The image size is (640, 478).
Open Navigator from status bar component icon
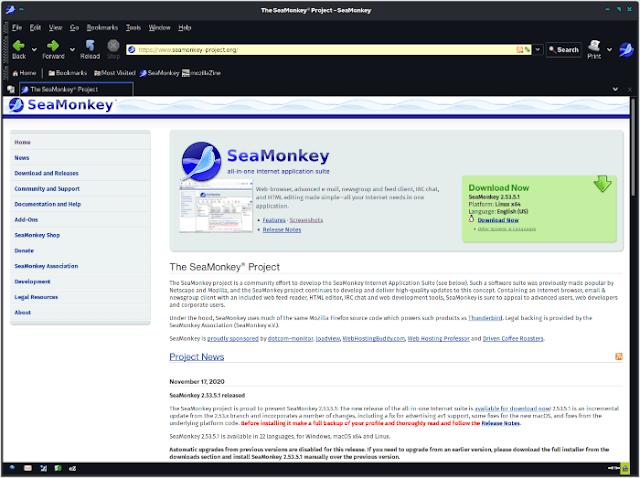click(12, 468)
